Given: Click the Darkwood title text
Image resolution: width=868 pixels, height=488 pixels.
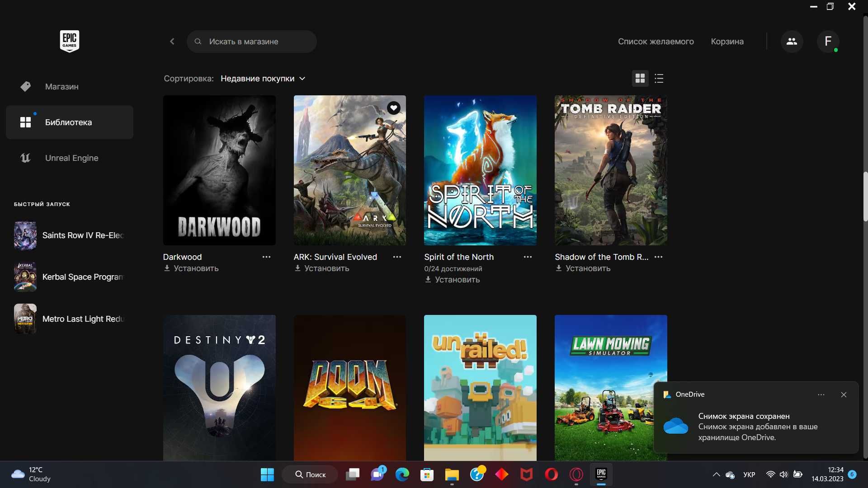Looking at the screenshot, I should tap(182, 257).
